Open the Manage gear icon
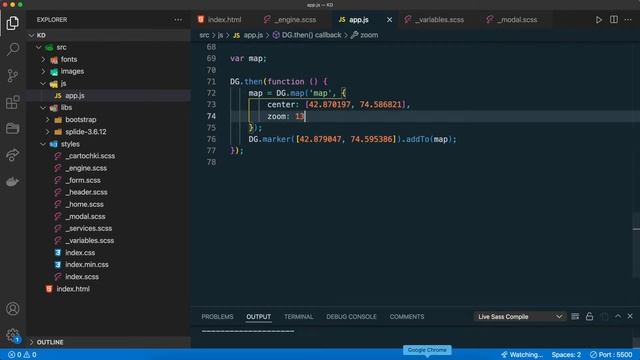Image resolution: width=640 pixels, height=360 pixels. click(x=13, y=336)
